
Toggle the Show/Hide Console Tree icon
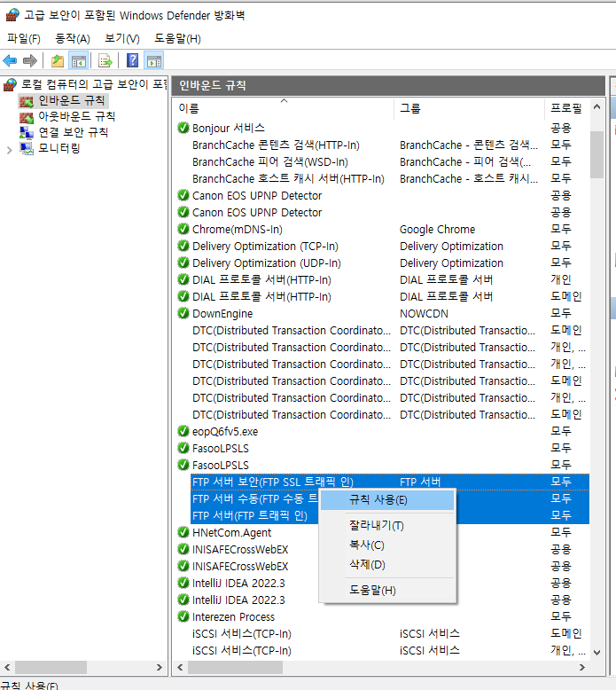click(x=79, y=60)
